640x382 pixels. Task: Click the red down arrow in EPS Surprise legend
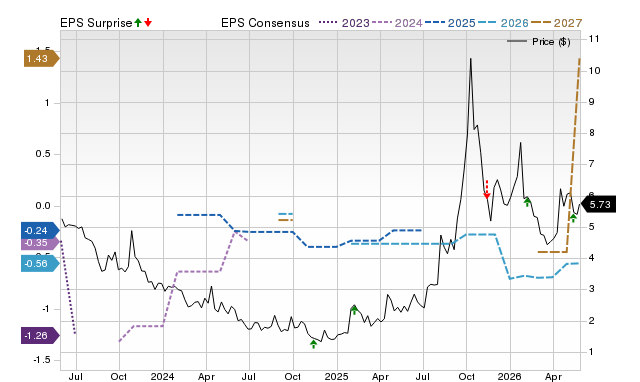tap(148, 22)
